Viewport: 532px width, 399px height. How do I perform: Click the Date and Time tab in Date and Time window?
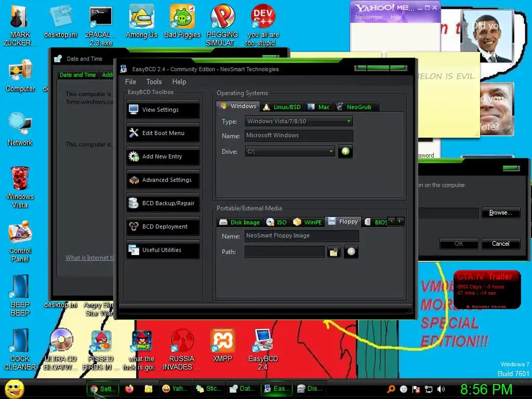click(78, 75)
